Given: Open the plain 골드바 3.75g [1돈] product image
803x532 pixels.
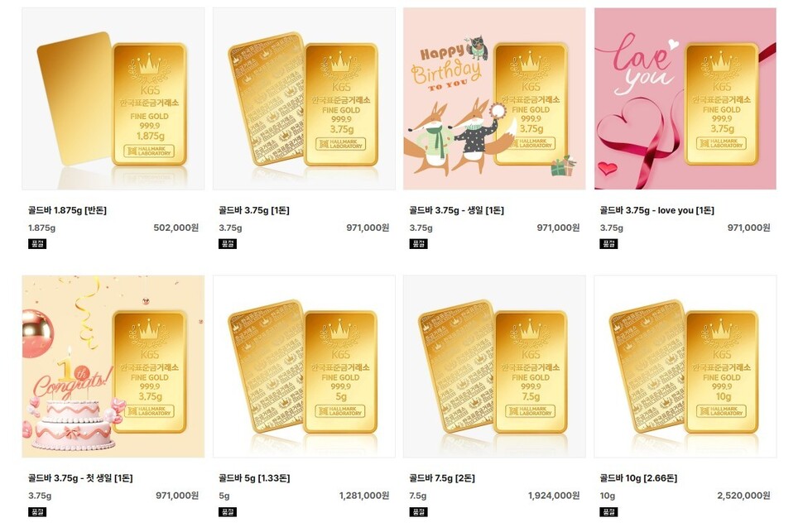Looking at the screenshot, I should 304,98.
